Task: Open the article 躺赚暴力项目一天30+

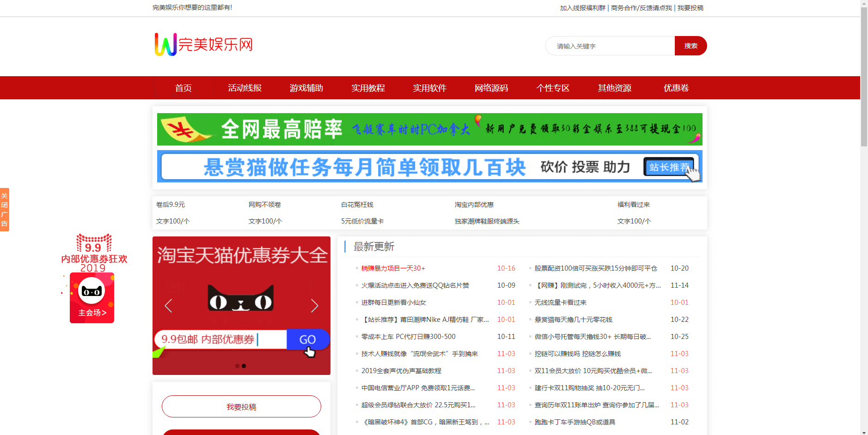Action: point(392,268)
